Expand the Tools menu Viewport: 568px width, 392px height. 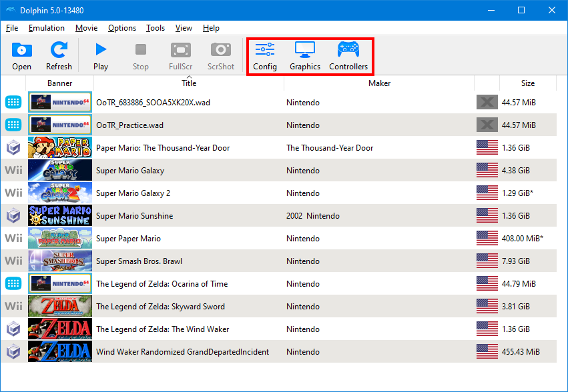[156, 28]
